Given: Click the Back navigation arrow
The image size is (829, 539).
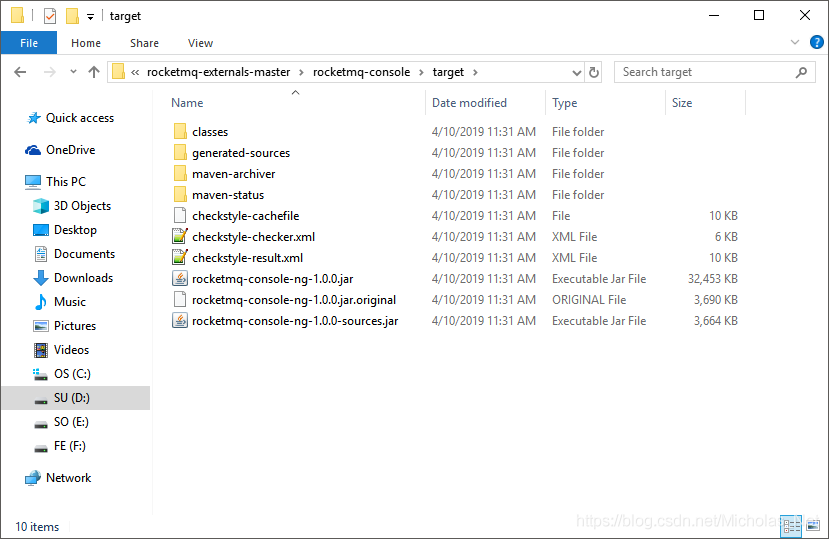Looking at the screenshot, I should pos(20,72).
